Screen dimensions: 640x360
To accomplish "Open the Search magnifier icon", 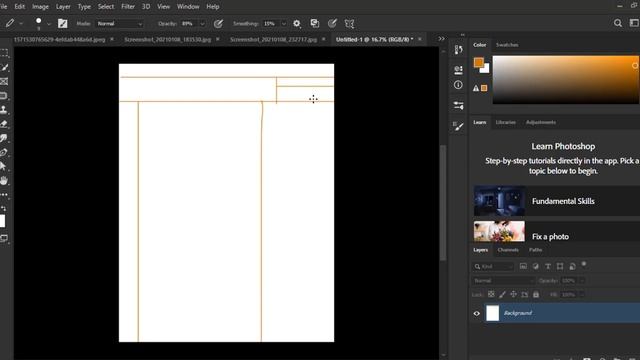I will tap(618, 23).
